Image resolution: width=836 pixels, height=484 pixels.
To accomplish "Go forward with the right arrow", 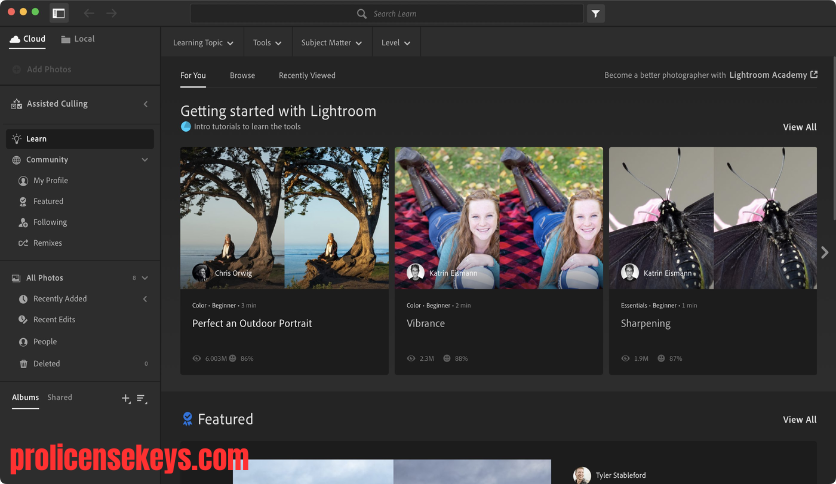I will 111,13.
